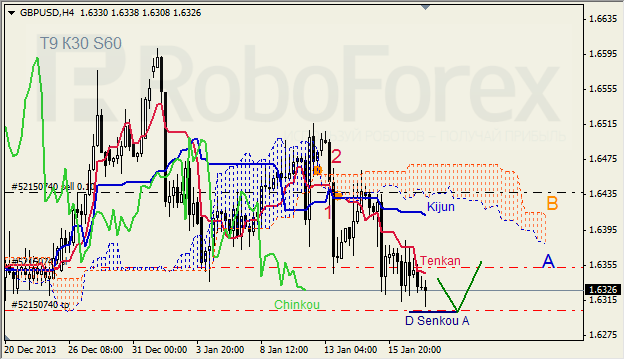
Task: Click the 8 Jan 12:00 time label
Action: pyautogui.click(x=284, y=350)
